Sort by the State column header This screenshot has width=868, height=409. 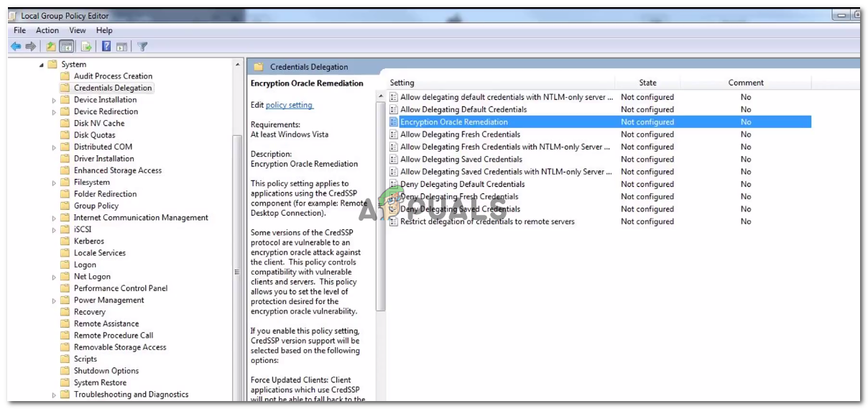(x=648, y=83)
